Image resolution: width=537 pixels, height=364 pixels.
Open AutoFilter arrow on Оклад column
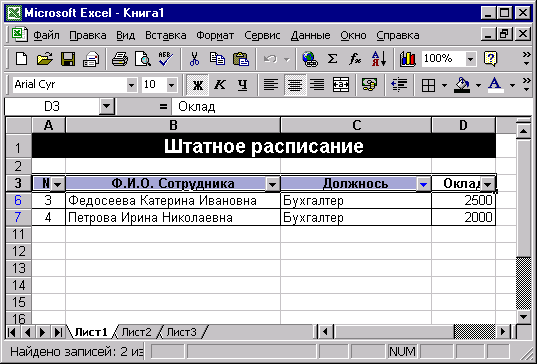coord(487,185)
